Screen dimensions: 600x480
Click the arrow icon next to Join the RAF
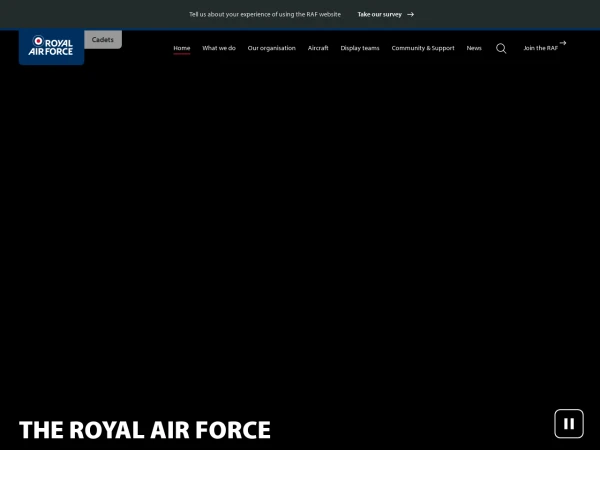tap(563, 43)
